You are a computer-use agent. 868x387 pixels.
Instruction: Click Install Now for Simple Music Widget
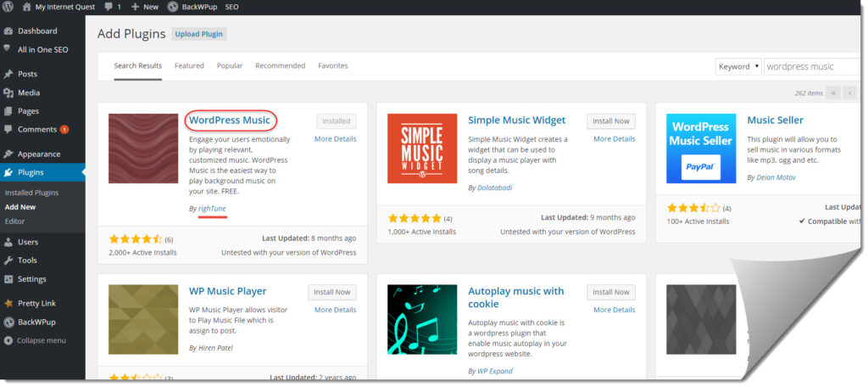[x=611, y=121]
